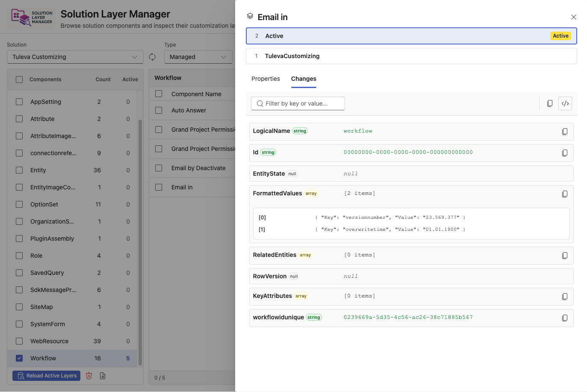Select layer 2 Active
This screenshot has width=587, height=392.
click(411, 36)
